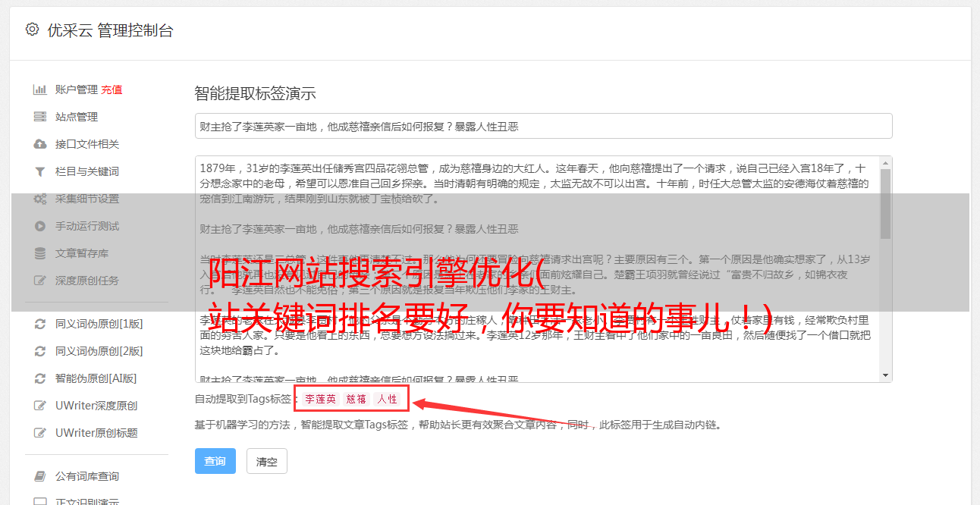Viewport: 980px width, 505px height.
Task: Click the down arrow on the textarea scrollbar
Action: pyautogui.click(x=885, y=375)
